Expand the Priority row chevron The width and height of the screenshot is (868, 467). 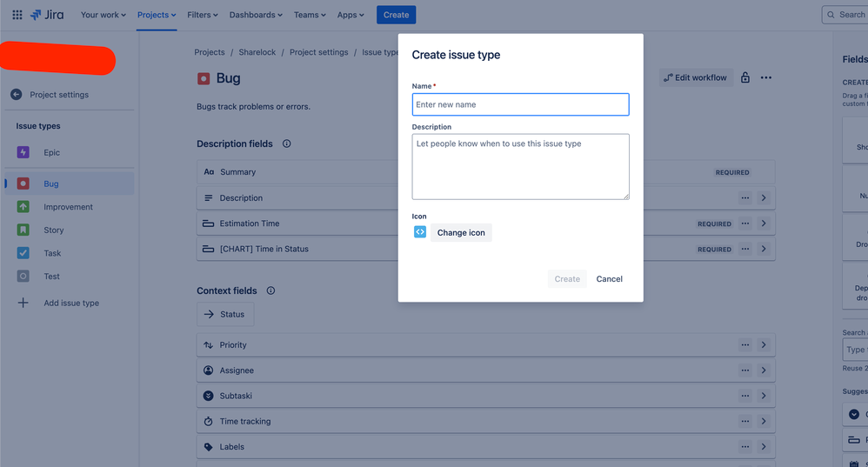coord(764,344)
